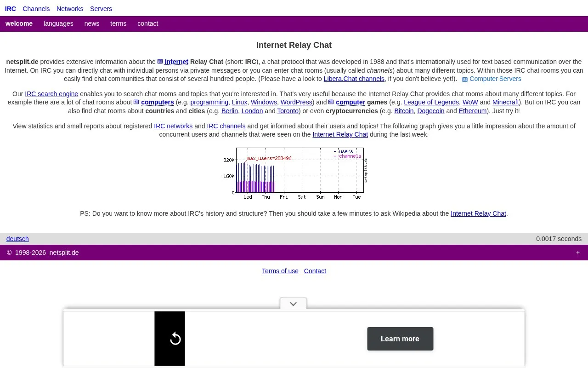The width and height of the screenshot is (588, 368).
Task: Click the Learn more ad button
Action: [x=400, y=339]
